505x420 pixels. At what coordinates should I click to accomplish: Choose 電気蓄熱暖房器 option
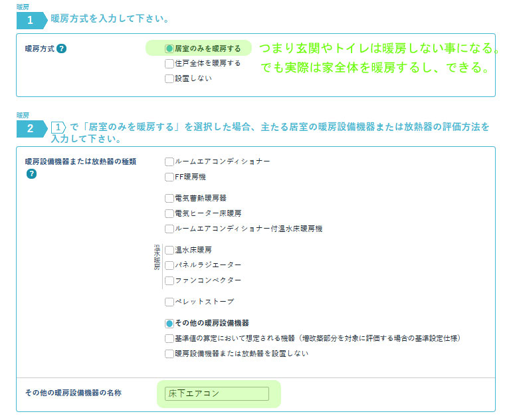click(x=169, y=198)
